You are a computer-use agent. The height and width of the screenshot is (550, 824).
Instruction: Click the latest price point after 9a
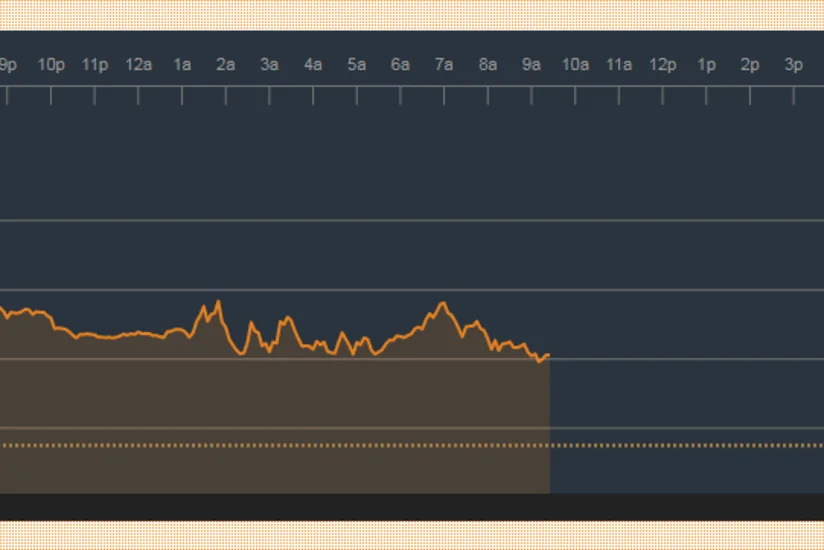click(548, 356)
